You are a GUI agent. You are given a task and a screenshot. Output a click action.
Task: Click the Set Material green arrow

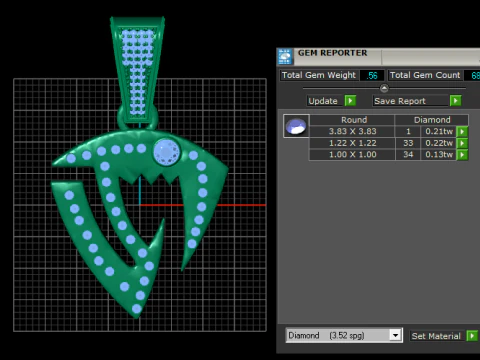pos(472,336)
